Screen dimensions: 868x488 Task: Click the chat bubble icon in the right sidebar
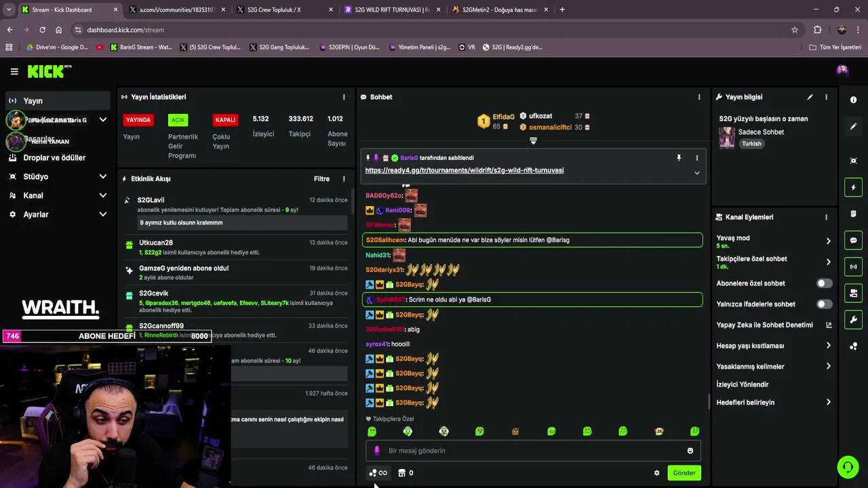pyautogui.click(x=853, y=240)
